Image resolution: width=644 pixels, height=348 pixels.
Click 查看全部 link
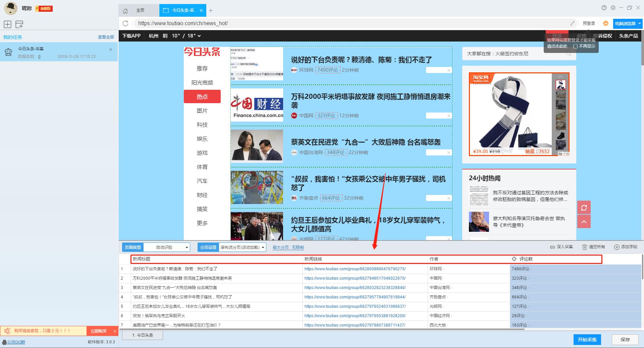coord(106,37)
